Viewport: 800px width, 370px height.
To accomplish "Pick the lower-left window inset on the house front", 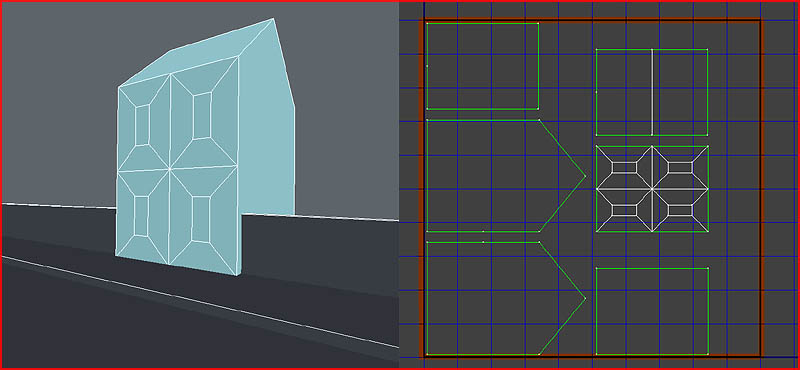I will pos(141,216).
